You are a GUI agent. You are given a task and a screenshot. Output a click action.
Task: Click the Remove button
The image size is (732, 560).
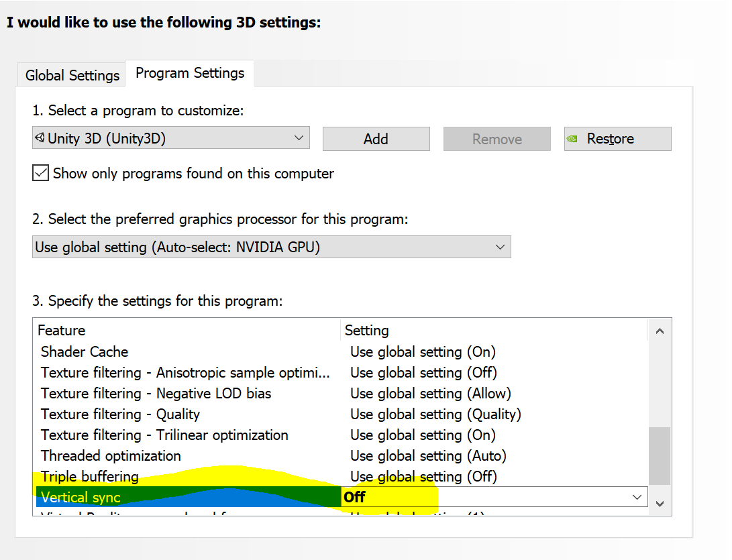point(496,139)
